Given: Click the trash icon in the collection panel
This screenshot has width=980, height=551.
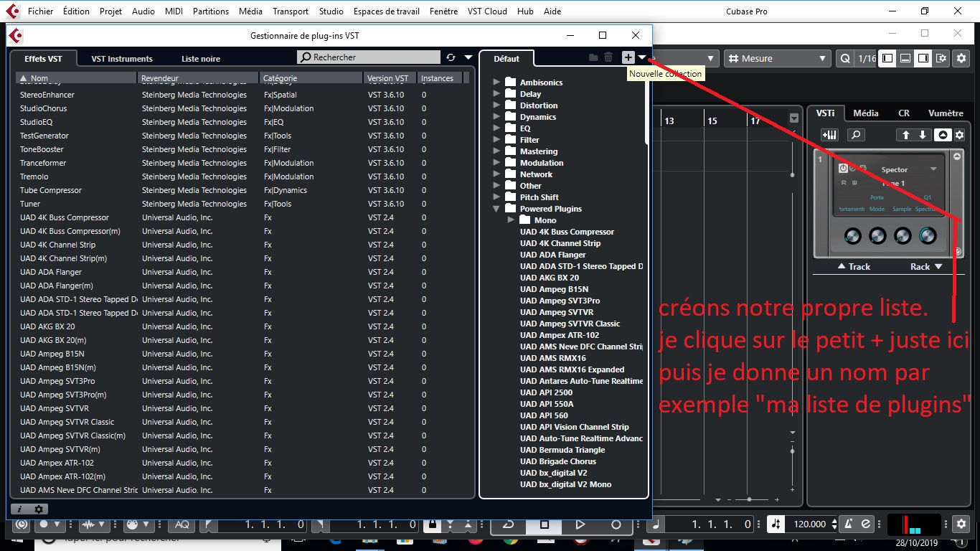Looking at the screenshot, I should tap(608, 57).
